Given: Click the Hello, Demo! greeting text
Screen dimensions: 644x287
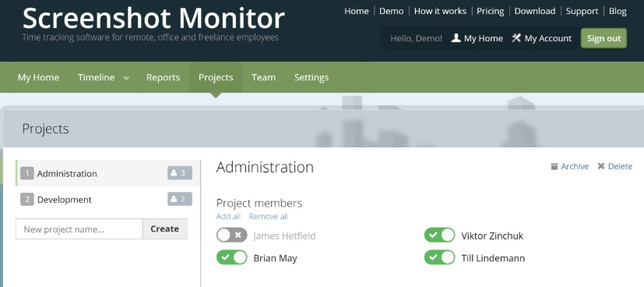Looking at the screenshot, I should (416, 38).
